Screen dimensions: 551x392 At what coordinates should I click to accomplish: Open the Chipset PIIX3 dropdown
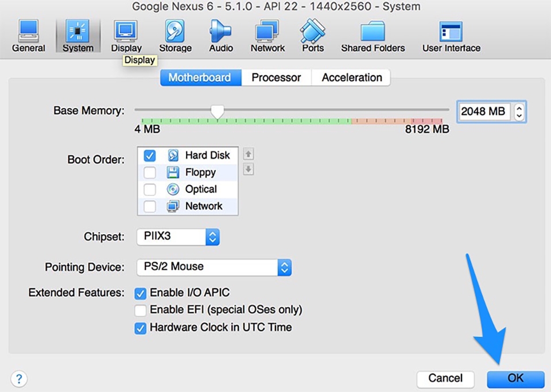[x=178, y=236]
